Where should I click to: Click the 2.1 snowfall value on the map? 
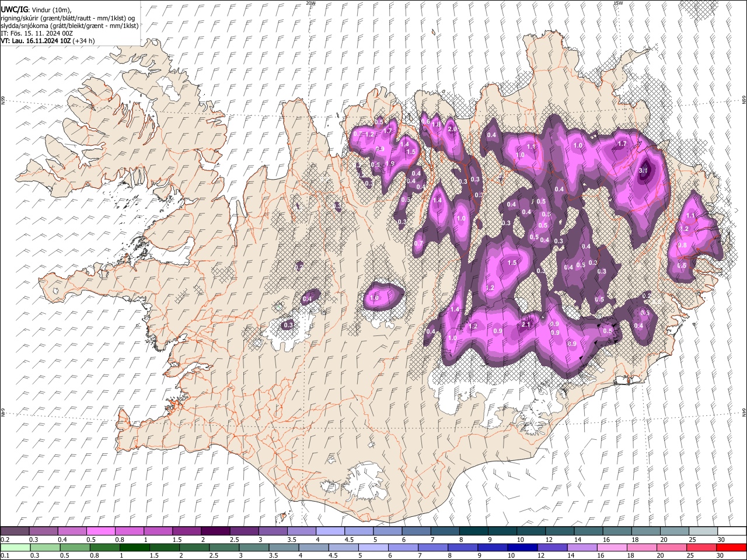pyautogui.click(x=526, y=324)
